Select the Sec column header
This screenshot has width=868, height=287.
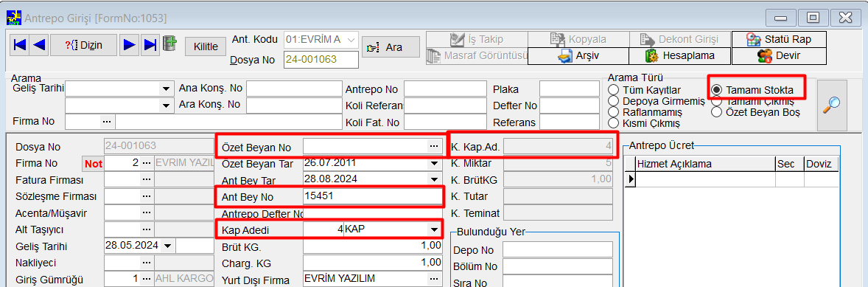click(x=789, y=164)
